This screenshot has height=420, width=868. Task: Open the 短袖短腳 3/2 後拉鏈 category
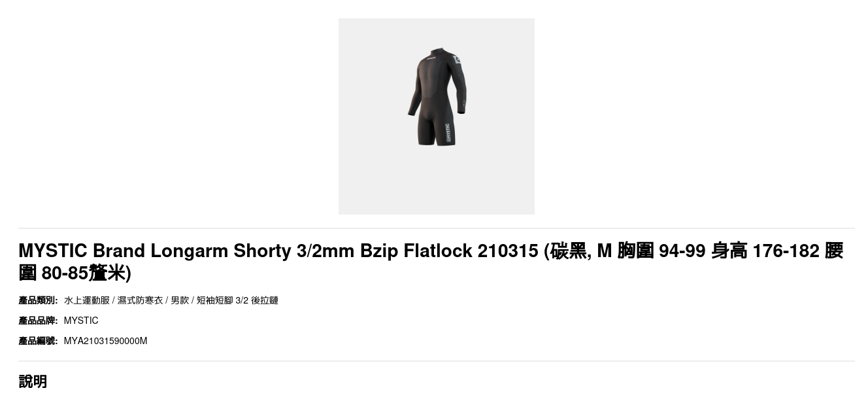(x=237, y=300)
